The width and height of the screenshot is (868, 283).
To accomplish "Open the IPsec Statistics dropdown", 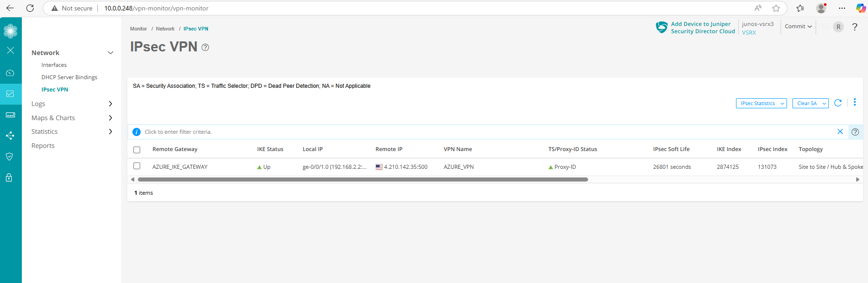I will click(x=761, y=103).
